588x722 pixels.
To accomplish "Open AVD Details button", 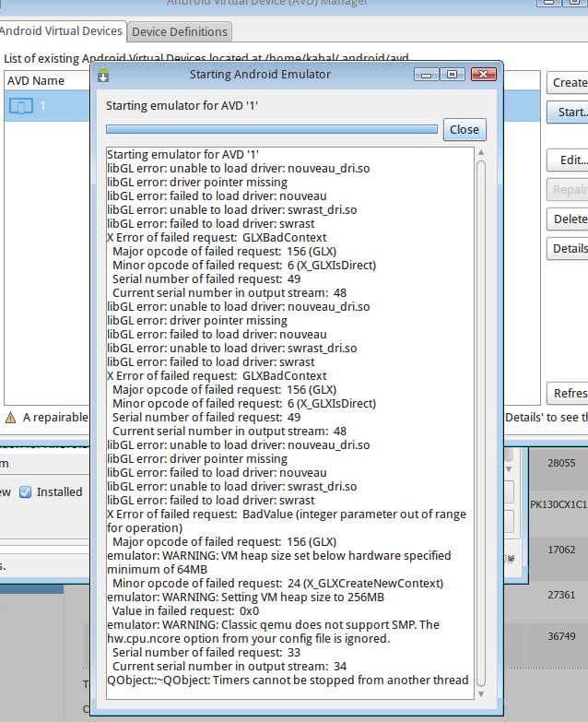I will point(570,248).
